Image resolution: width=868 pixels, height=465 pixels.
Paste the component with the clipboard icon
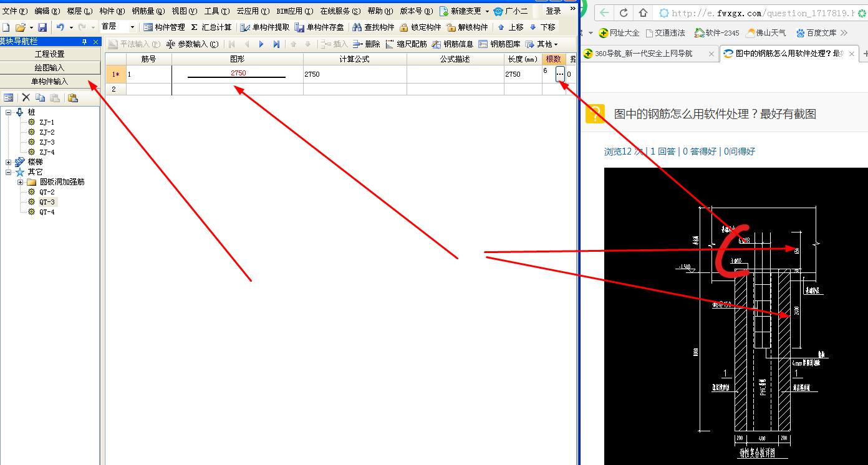click(x=73, y=98)
